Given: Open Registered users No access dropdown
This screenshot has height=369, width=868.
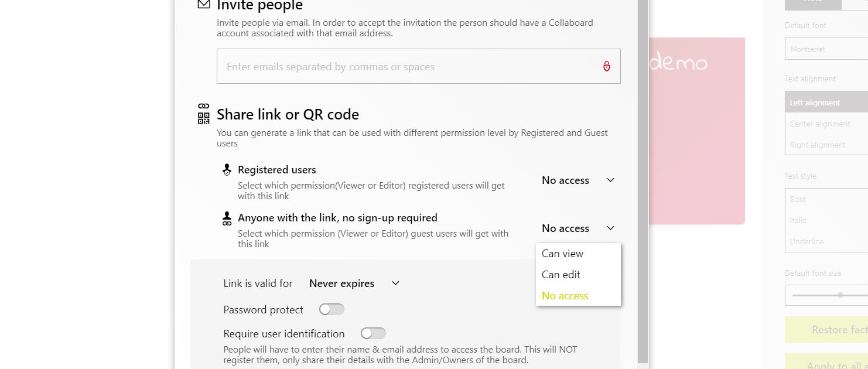Looking at the screenshot, I should click(578, 180).
